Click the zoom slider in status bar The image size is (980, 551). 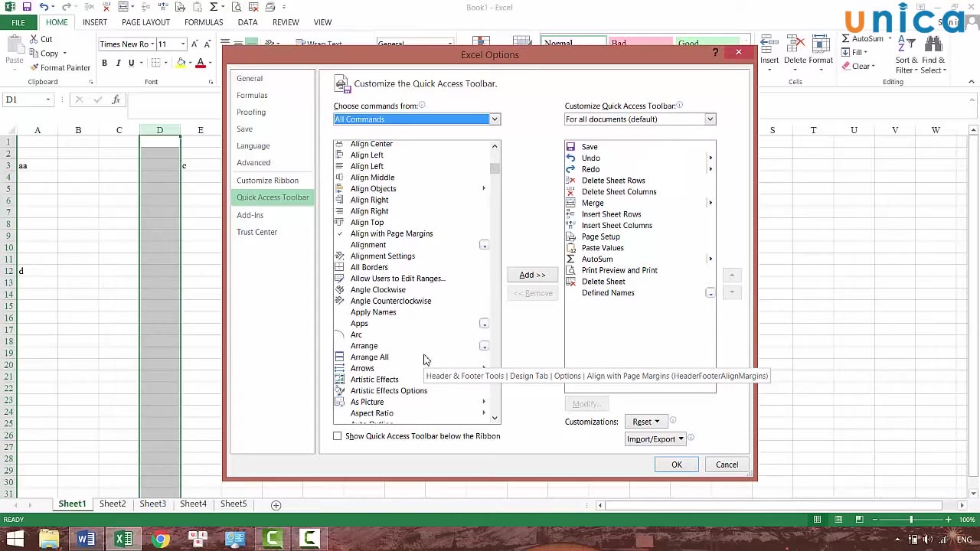(911, 520)
